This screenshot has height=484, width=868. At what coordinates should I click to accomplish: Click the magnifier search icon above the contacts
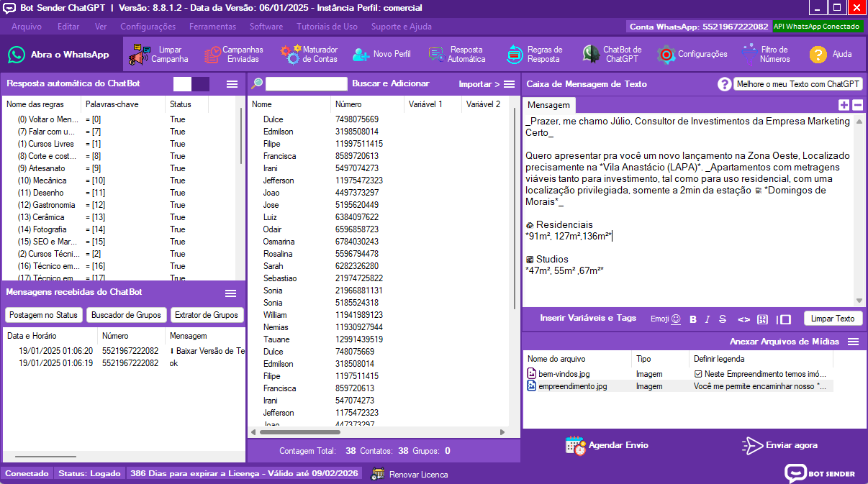257,83
